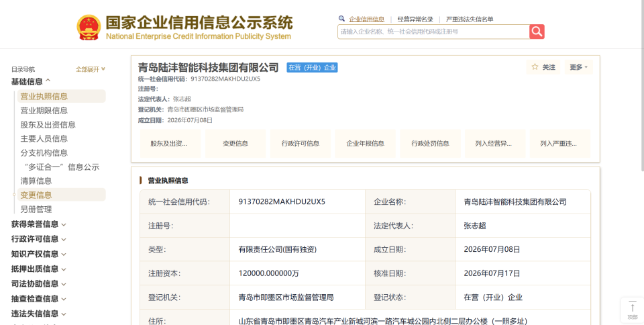Screen dimensions: 644x325
Task: Open 营业执照信息 in sidebar
Action: coord(61,96)
